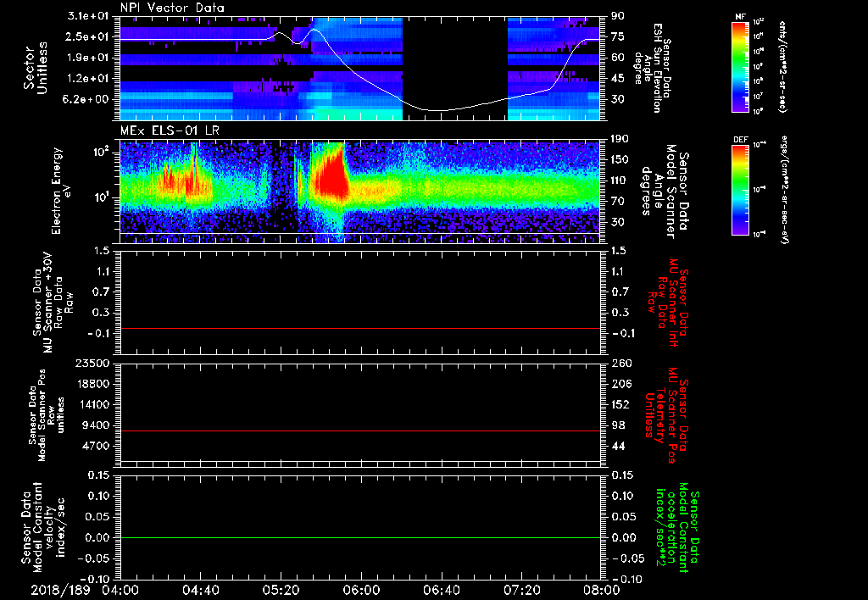Click the "2018/189" date label
Image resolution: width=868 pixels, height=600 pixels.
(x=60, y=590)
